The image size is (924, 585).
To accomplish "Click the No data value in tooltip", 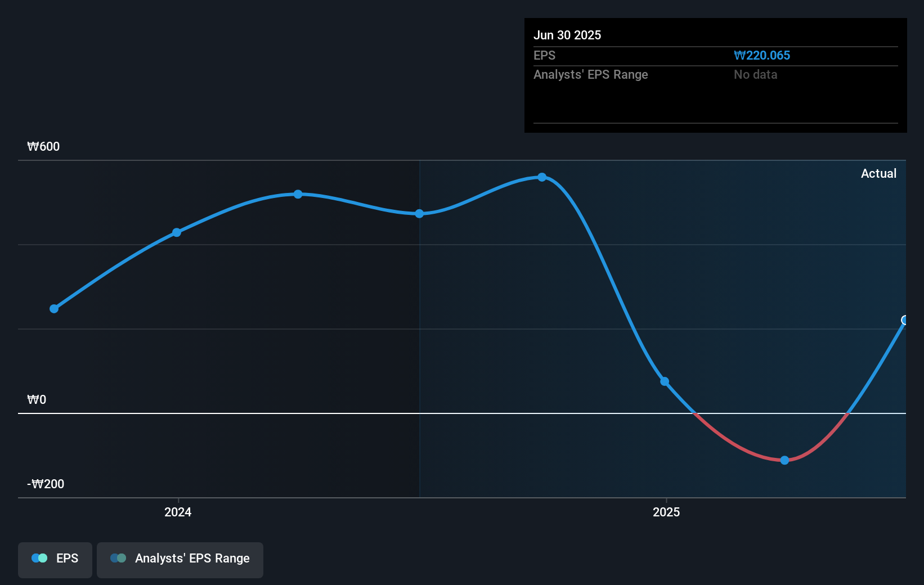I will pos(756,74).
